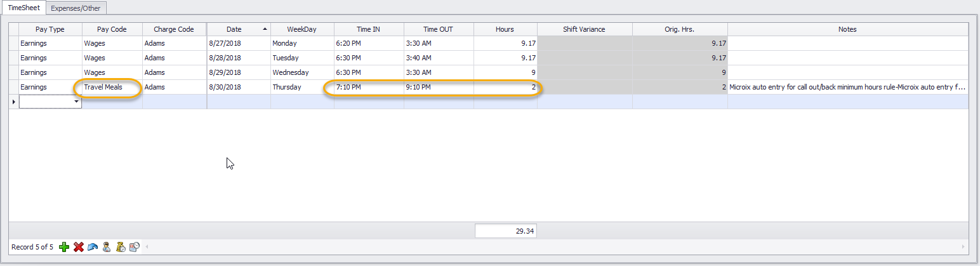This screenshot has height=266, width=980.
Task: Click the scroll left arrow in bottom scrollbar
Action: (147, 247)
